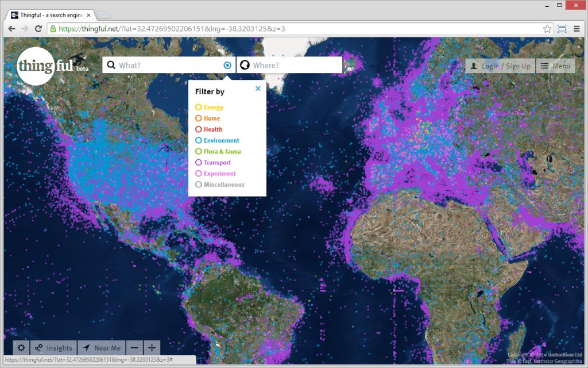Open a new browser tab
This screenshot has width=588, height=368.
click(103, 16)
